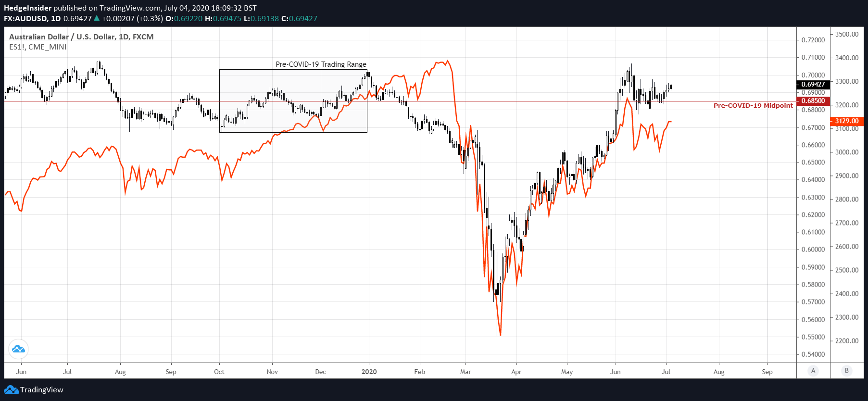Click the Oct label on time axis

[219, 372]
